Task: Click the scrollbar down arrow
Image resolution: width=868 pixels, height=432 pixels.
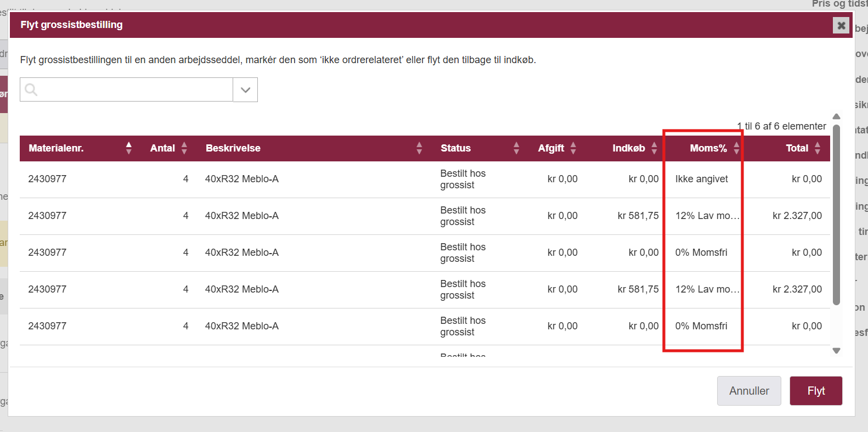Action: point(836,351)
